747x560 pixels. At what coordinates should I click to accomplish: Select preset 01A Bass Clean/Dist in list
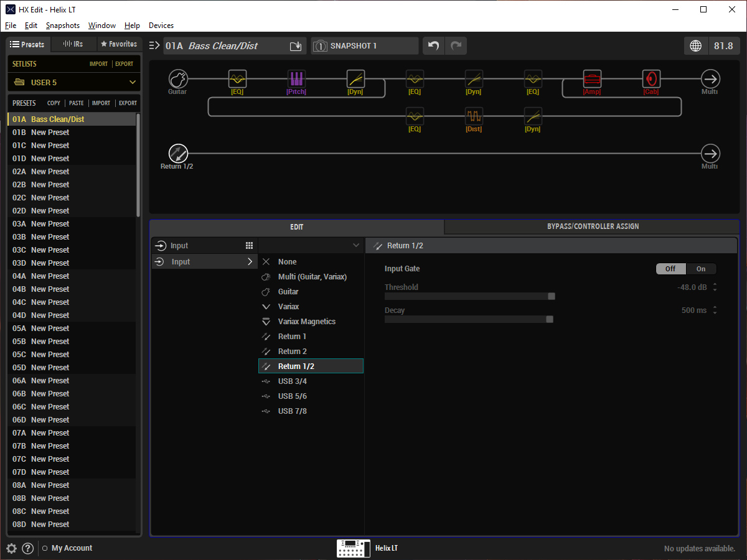click(72, 119)
